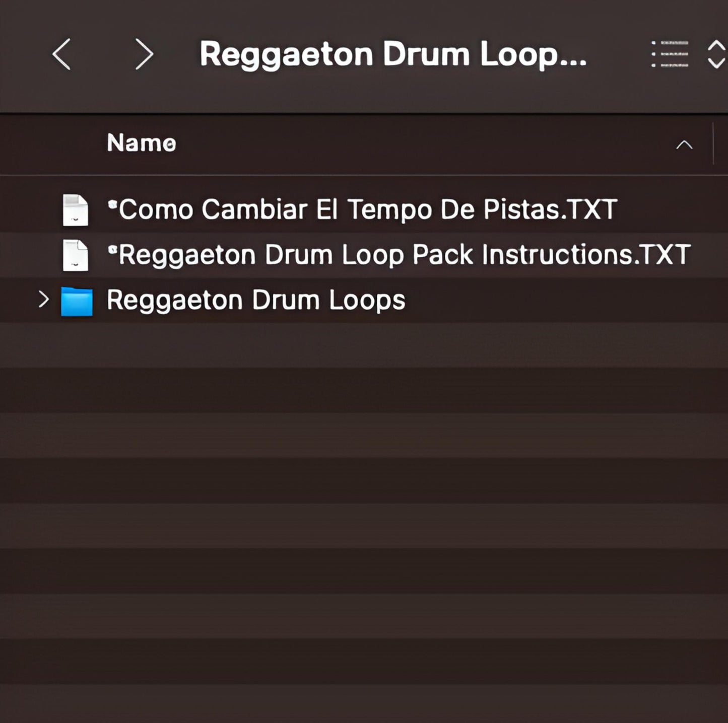The image size is (728, 723).
Task: Select Reggaeton Drum Loop Pack Instructions.TXT name
Action: [x=399, y=255]
